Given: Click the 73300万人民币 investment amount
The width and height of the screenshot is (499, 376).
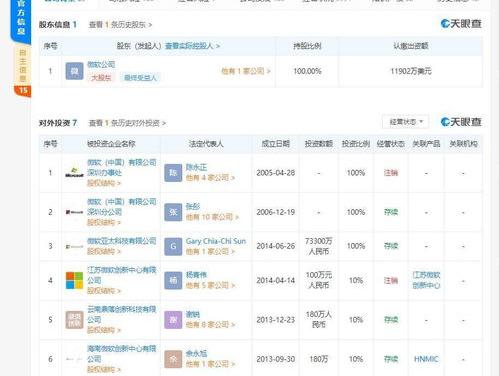Looking at the screenshot, I should click(x=319, y=246).
